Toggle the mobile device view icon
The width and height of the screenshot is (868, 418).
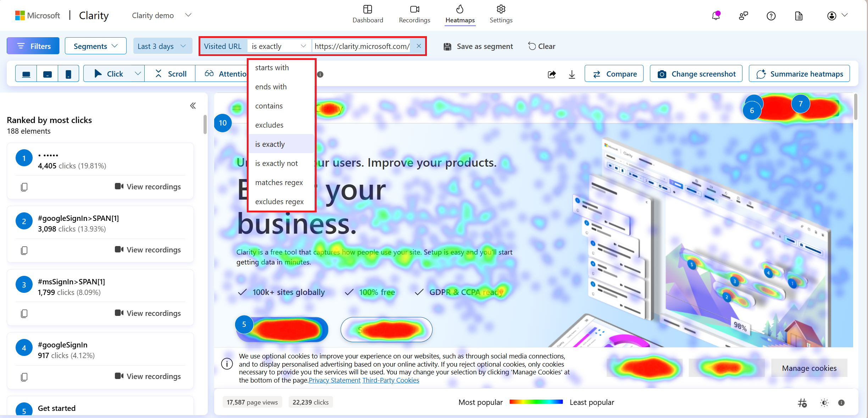click(x=69, y=73)
